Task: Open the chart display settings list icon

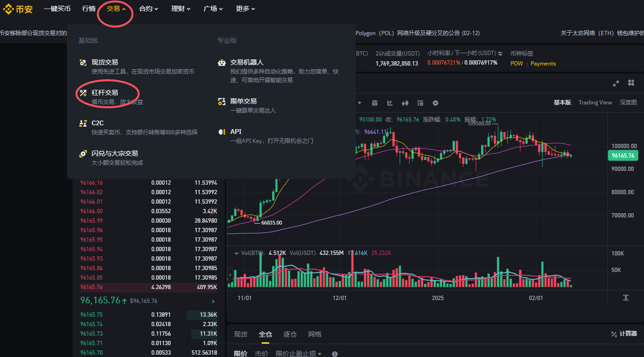Action: (420, 103)
